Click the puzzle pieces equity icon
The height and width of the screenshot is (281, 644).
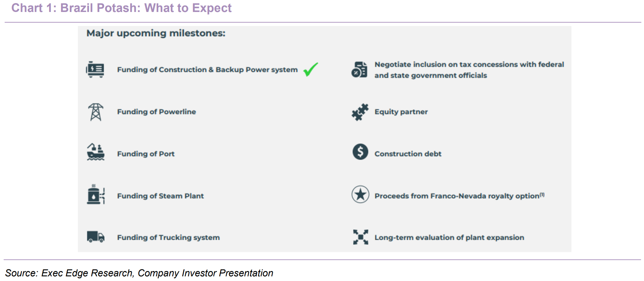[x=360, y=112]
